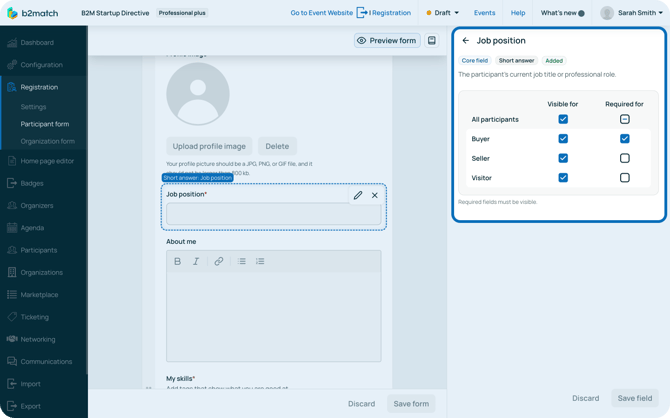This screenshot has height=418, width=670.
Task: Open Home page editor
Action: click(47, 161)
